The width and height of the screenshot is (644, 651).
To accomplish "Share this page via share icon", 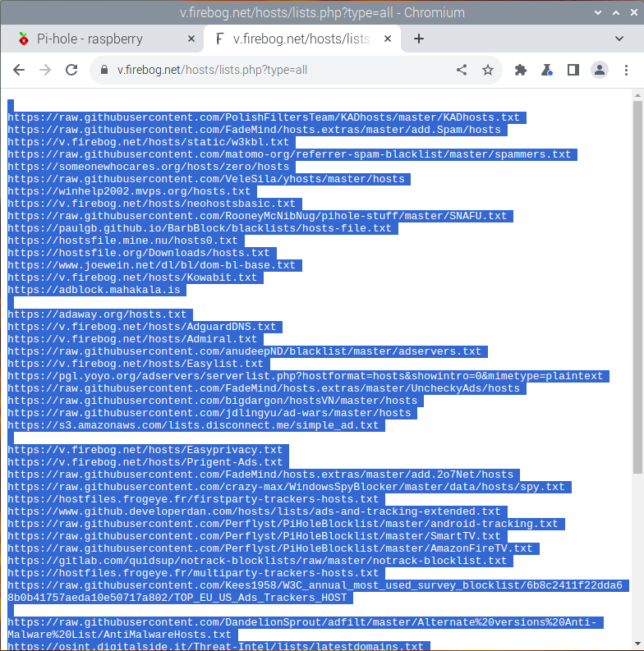I will tap(462, 70).
